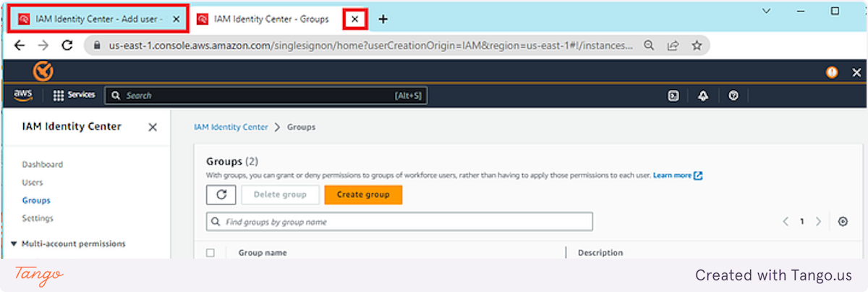This screenshot has height=292, width=868.
Task: Close the IAM Identity Center side panel
Action: click(x=153, y=127)
